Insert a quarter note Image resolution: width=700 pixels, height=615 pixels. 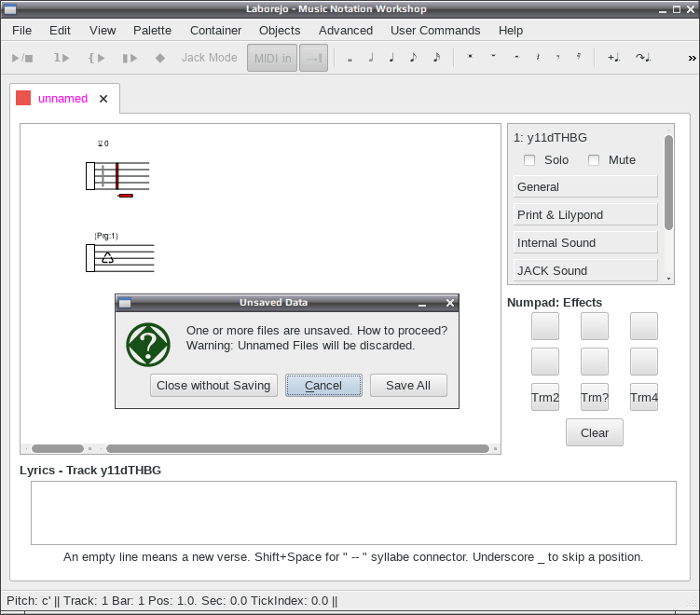[x=391, y=58]
